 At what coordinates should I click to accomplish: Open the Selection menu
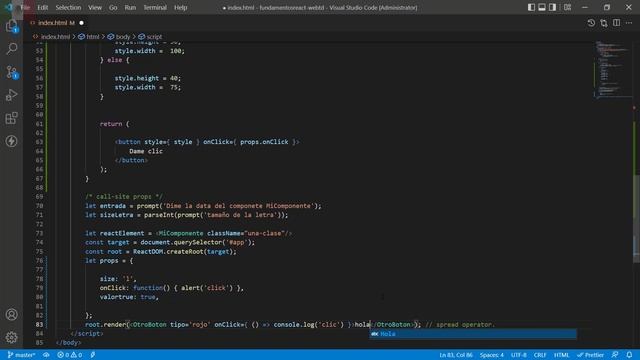[x=68, y=7]
